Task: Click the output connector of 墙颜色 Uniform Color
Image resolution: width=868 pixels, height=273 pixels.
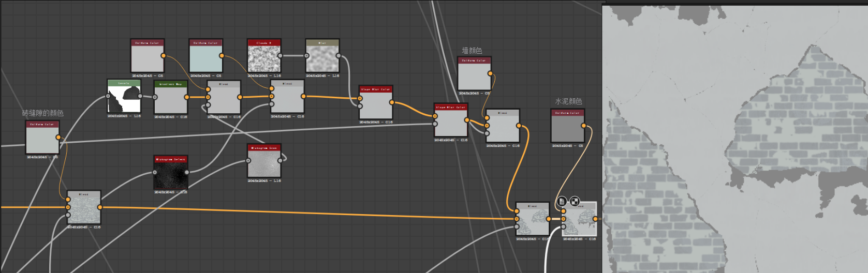Action: pos(490,73)
